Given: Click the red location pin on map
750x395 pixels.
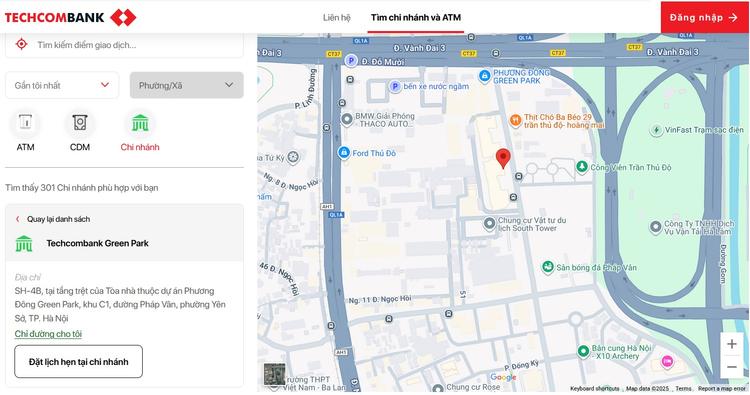Looking at the screenshot, I should click(503, 158).
